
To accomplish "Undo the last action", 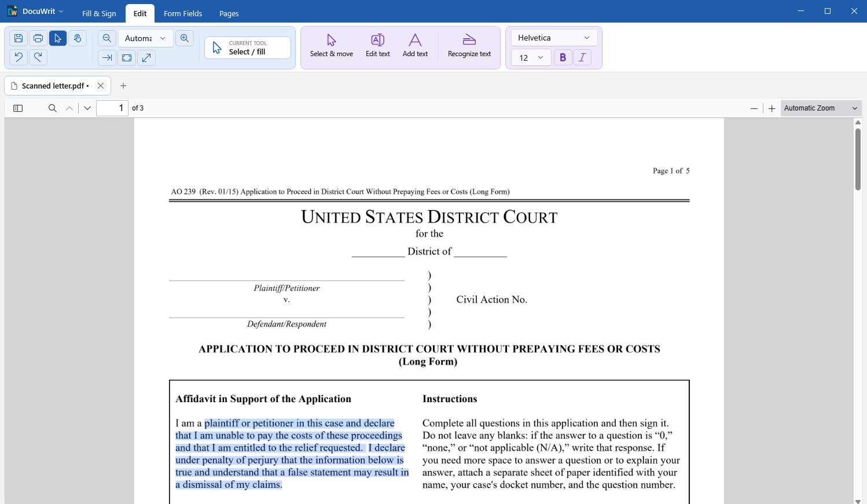I will click(19, 57).
